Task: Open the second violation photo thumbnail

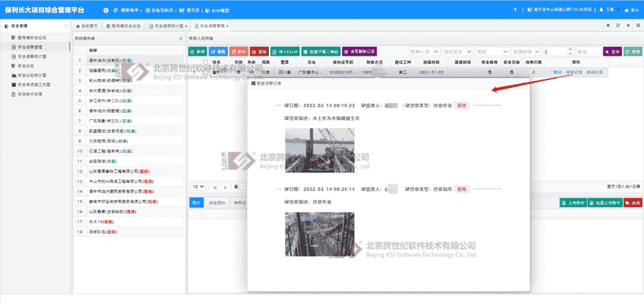Action: pyautogui.click(x=320, y=235)
